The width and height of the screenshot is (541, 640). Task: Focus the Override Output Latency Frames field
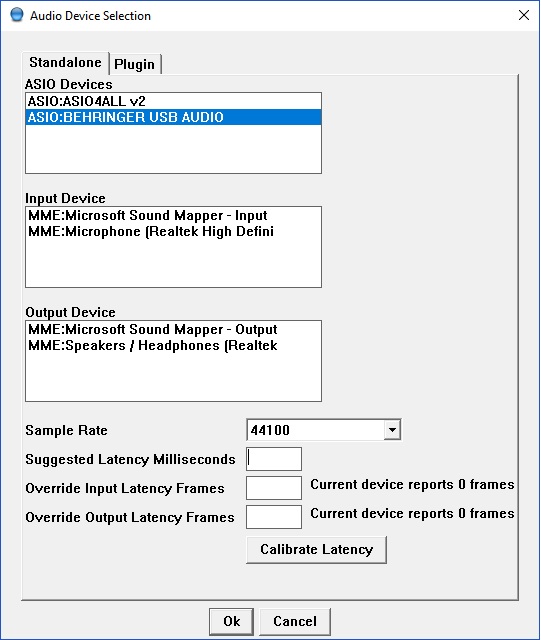274,517
